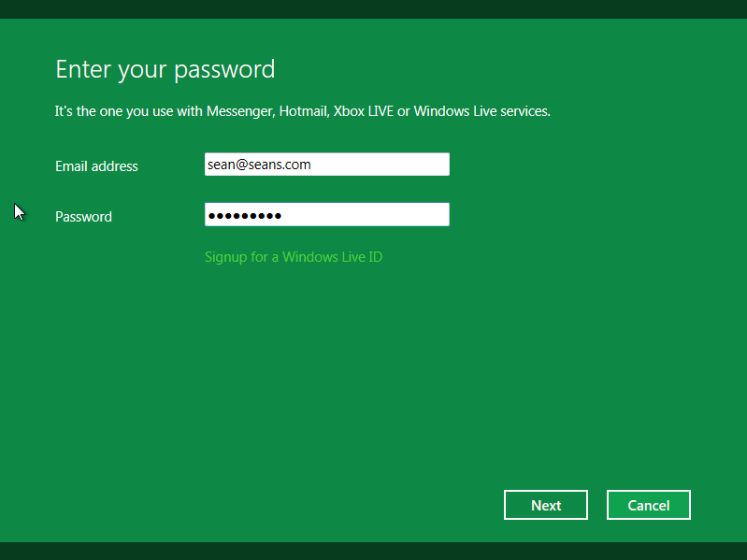Click the Xbox LIVE text in description
This screenshot has height=560, width=747.
click(363, 111)
